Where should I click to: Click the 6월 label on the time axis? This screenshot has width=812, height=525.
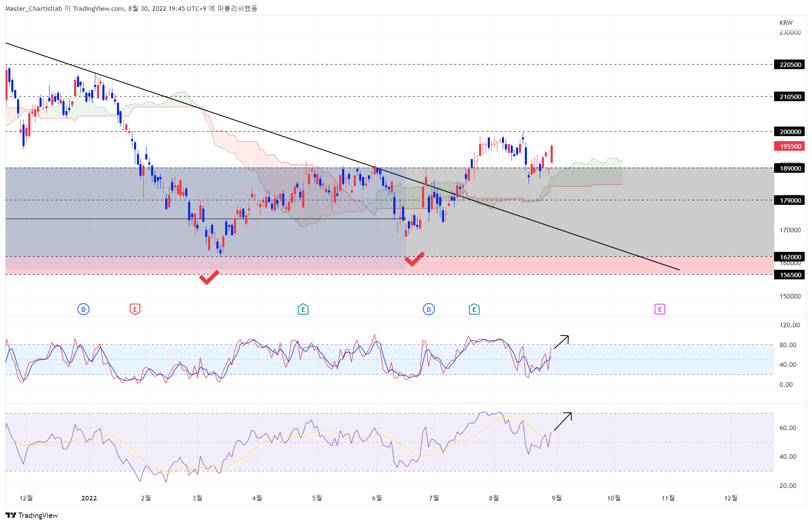pyautogui.click(x=377, y=498)
